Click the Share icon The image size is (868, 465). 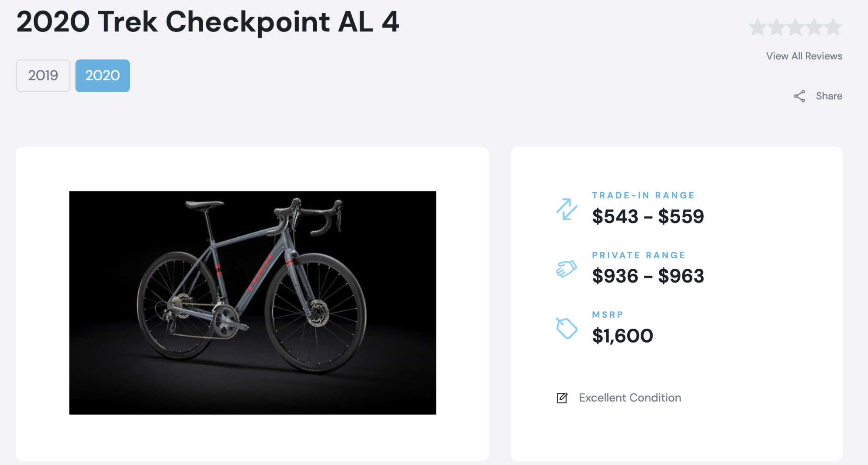click(x=799, y=96)
